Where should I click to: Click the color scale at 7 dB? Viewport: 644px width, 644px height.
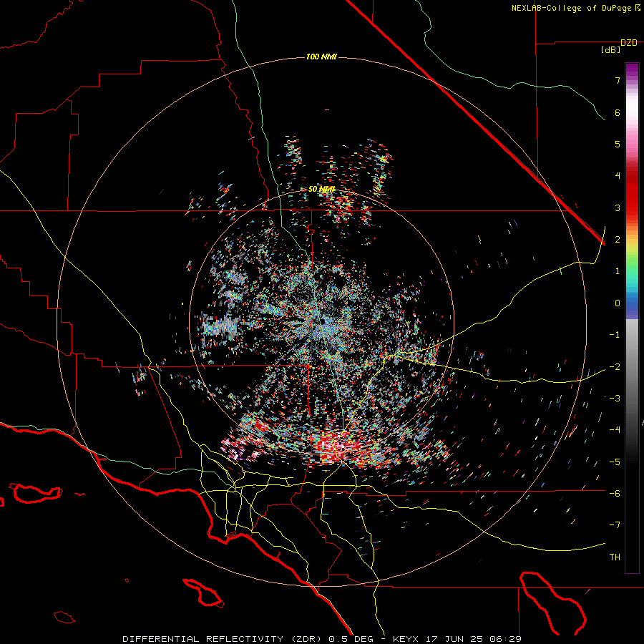(x=632, y=80)
